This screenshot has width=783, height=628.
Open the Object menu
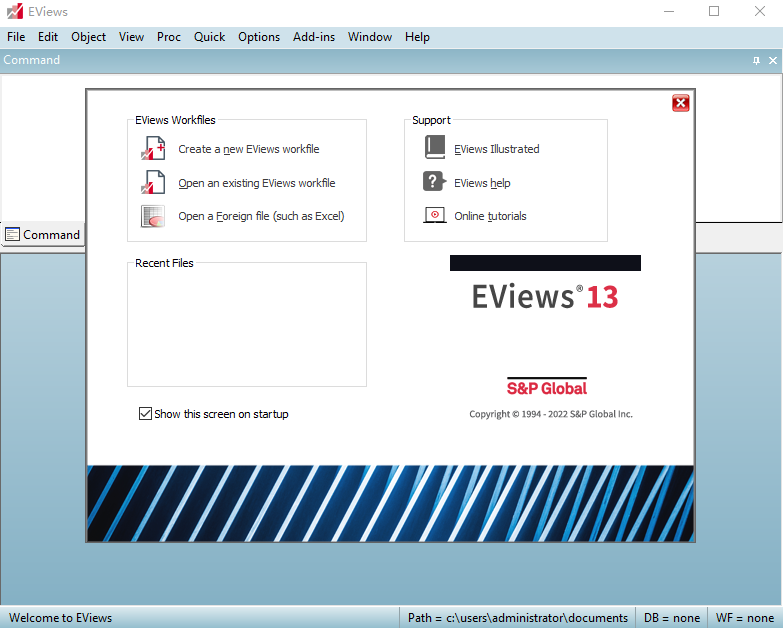(88, 37)
